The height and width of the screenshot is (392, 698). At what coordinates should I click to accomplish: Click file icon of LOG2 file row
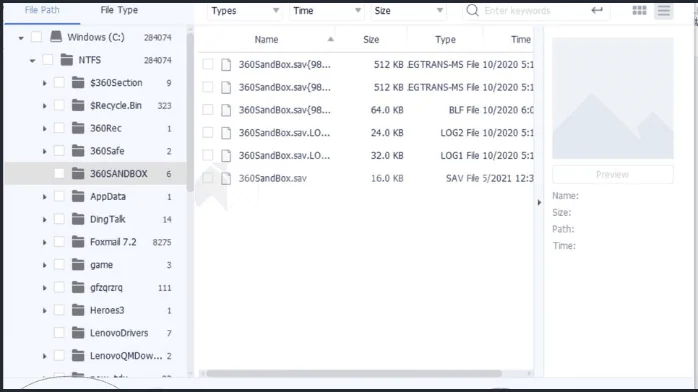[x=226, y=133]
